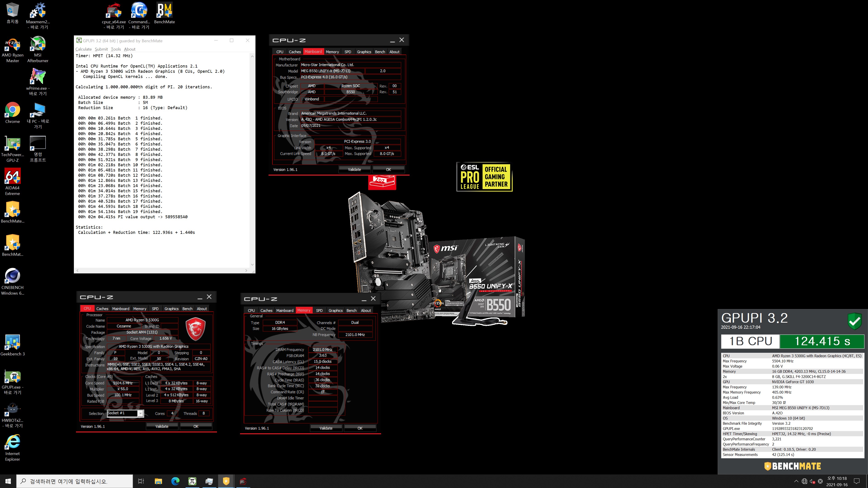Screen dimensions: 868x488
Task: Select Graphics tab in CPU-Z processor window
Action: pyautogui.click(x=172, y=309)
